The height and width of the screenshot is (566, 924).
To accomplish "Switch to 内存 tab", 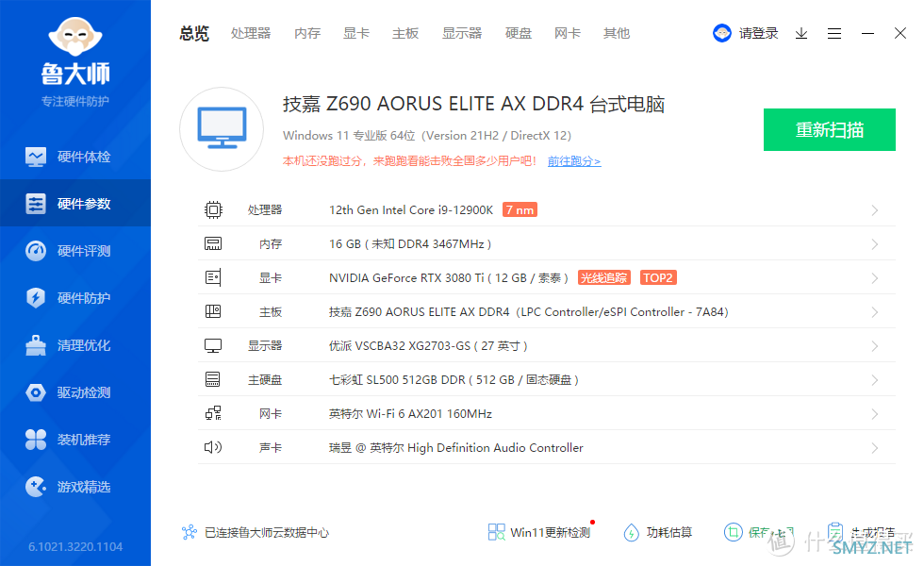I will tap(307, 34).
